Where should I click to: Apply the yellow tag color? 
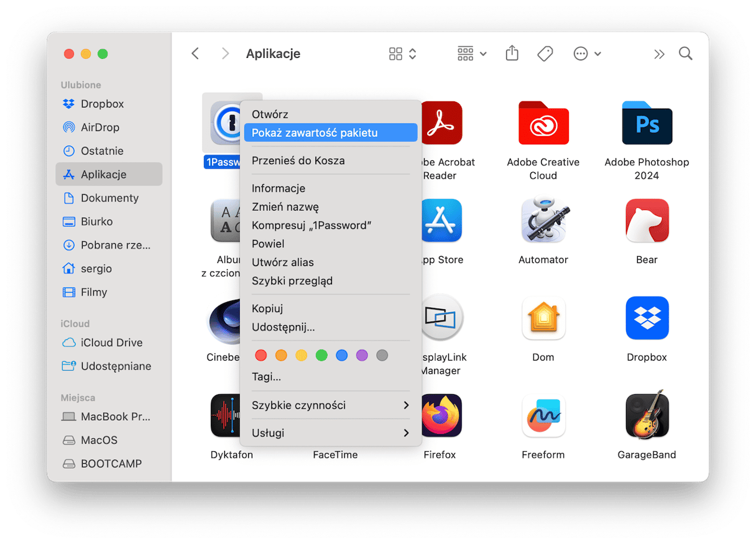tap(301, 356)
